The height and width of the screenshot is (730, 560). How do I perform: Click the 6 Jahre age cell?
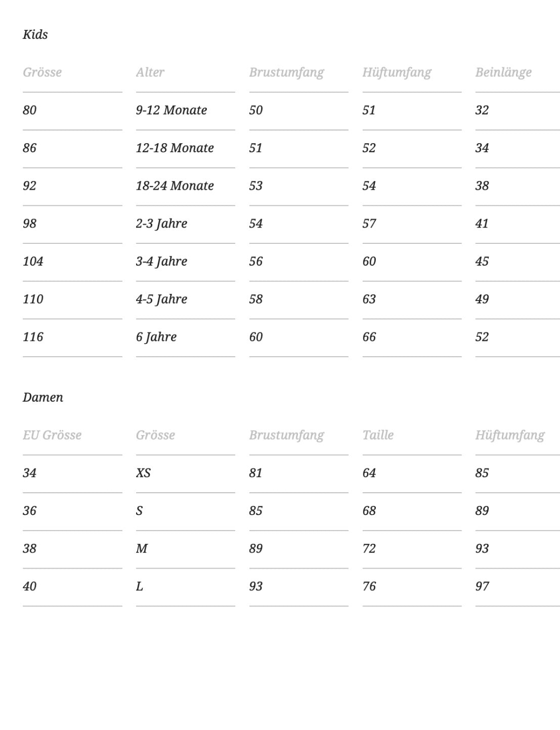click(x=156, y=337)
